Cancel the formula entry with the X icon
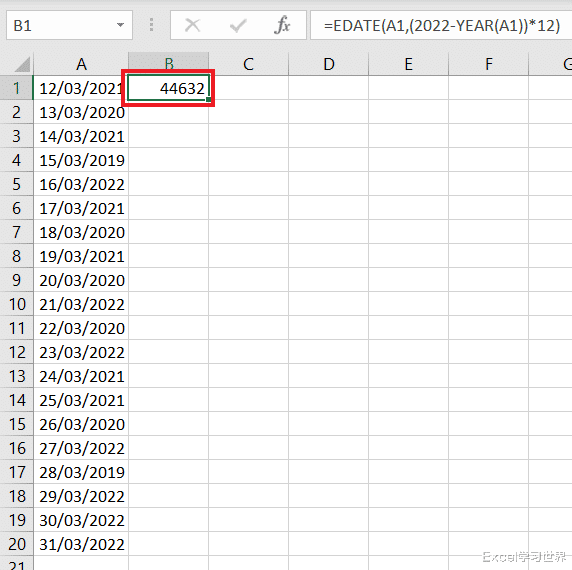572x570 pixels. (192, 26)
